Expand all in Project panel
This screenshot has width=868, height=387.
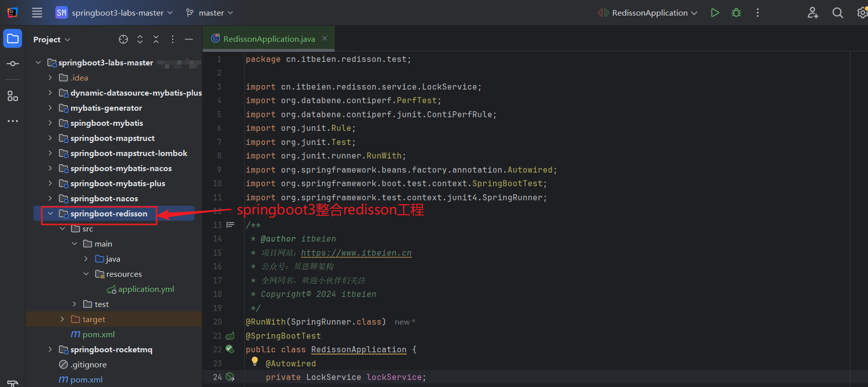click(x=140, y=39)
